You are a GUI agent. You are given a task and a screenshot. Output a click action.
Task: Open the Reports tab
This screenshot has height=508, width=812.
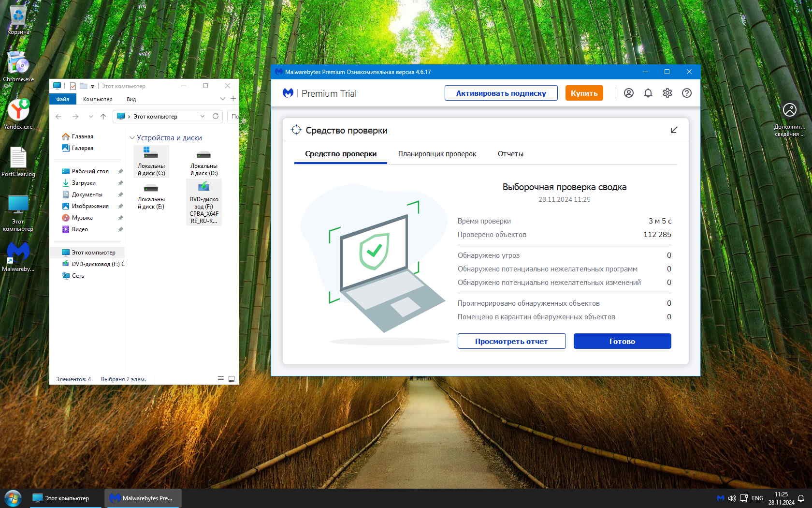click(510, 154)
